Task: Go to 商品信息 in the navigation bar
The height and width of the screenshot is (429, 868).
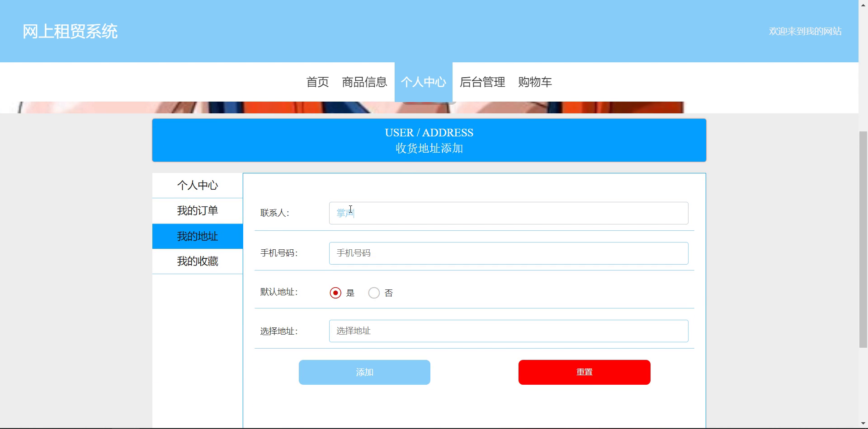Action: pos(364,82)
